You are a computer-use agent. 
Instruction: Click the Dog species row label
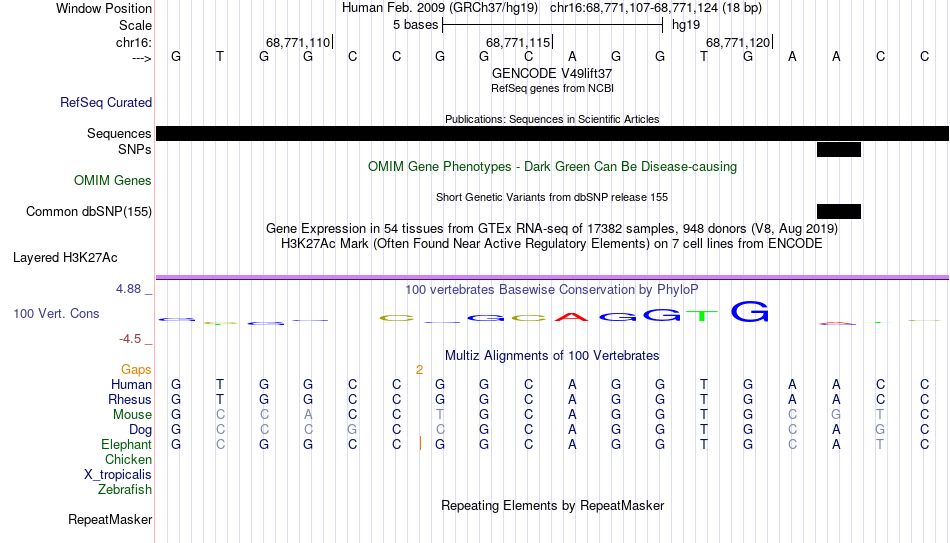140,430
